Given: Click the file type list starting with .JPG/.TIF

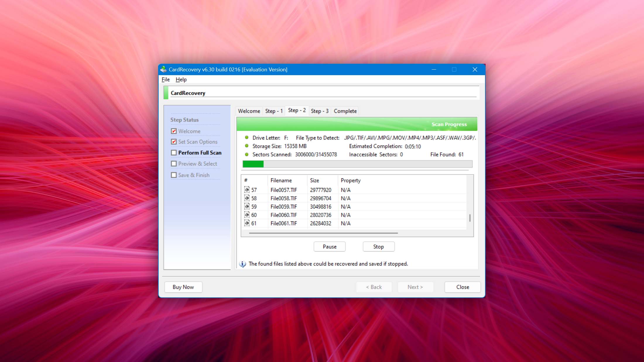Looking at the screenshot, I should [410, 138].
